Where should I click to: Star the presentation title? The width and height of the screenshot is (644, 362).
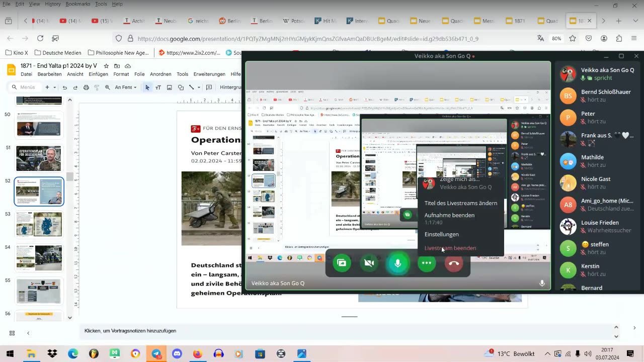[106, 66]
